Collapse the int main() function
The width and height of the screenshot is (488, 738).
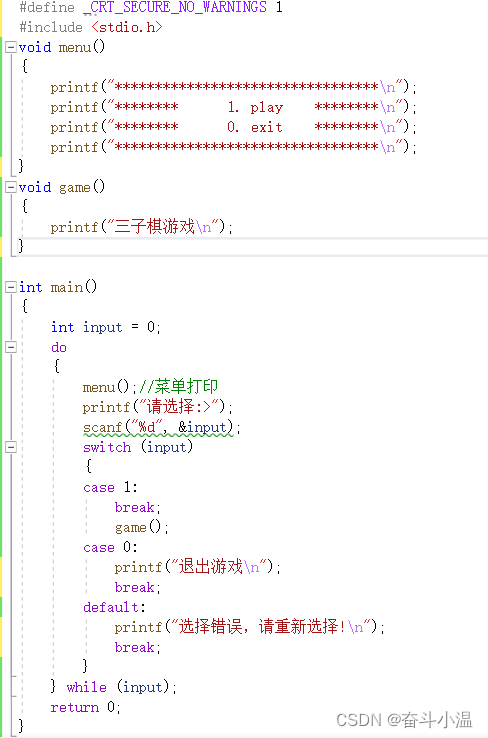[10, 287]
